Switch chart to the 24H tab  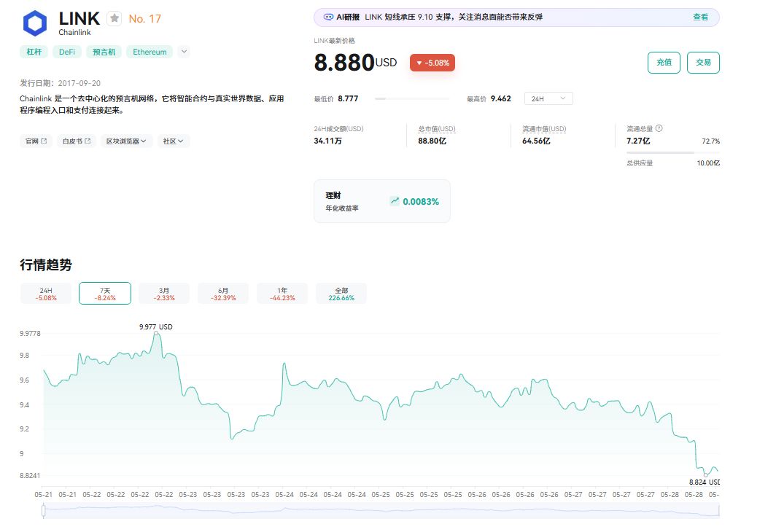pyautogui.click(x=46, y=294)
